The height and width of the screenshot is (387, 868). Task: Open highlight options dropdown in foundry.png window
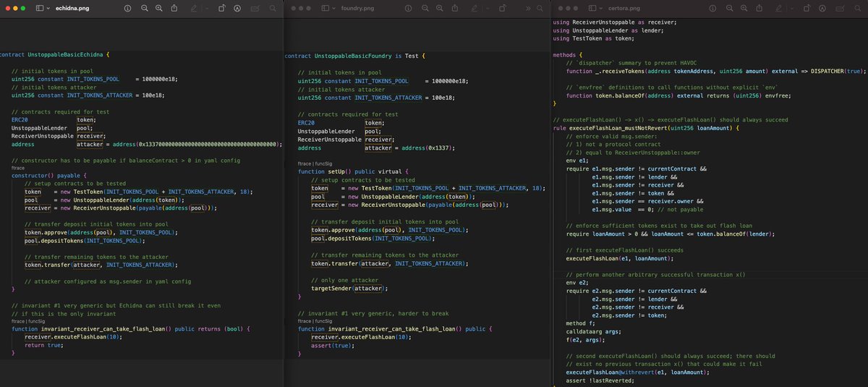click(488, 9)
